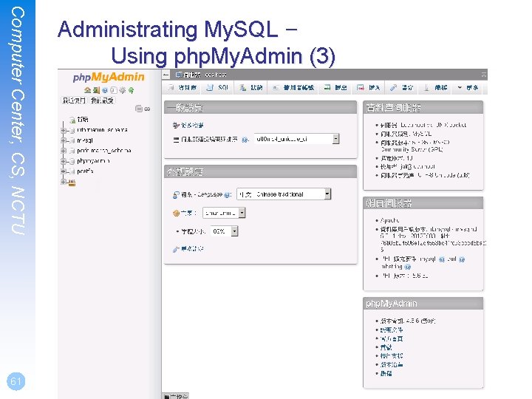Click the green reload navigation icon
The image size is (532, 399).
(x=131, y=90)
